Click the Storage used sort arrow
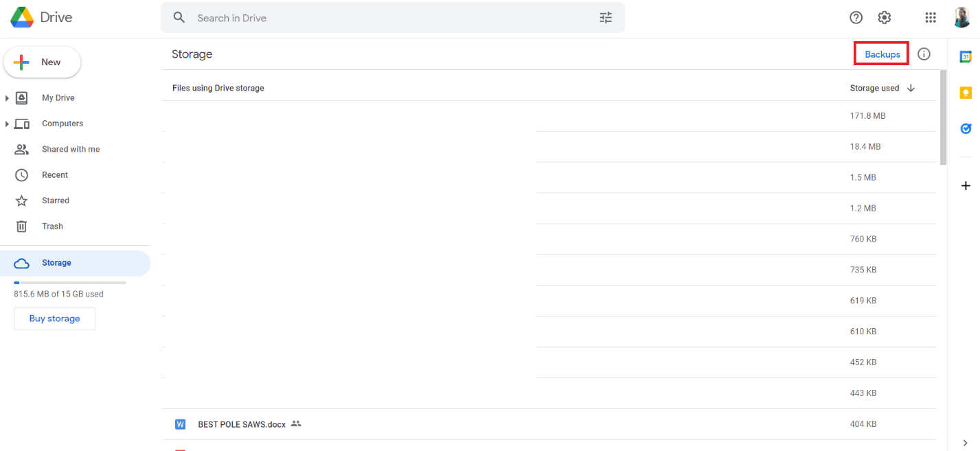Viewport: 980px width, 451px height. click(x=911, y=88)
